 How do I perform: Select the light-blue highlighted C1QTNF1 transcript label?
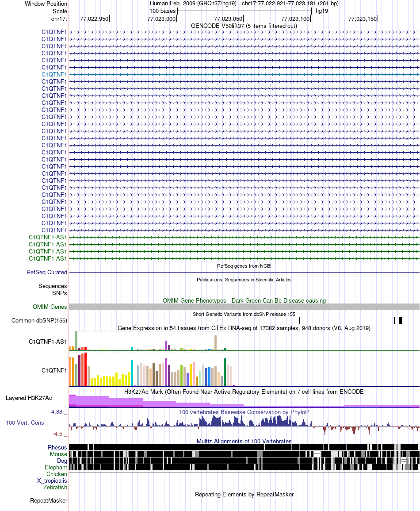pyautogui.click(x=54, y=74)
